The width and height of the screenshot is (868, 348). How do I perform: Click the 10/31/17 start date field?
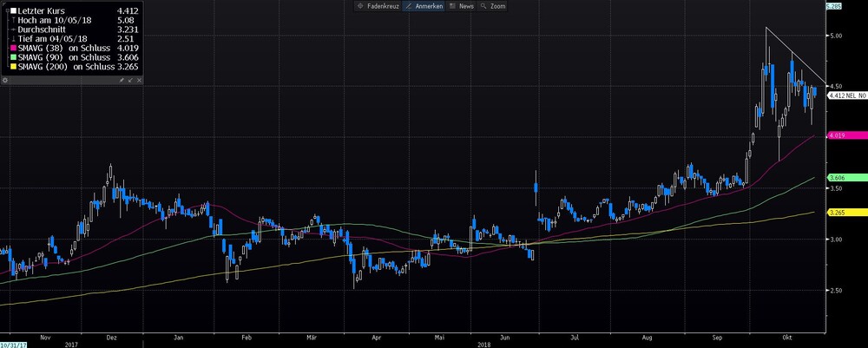click(11, 345)
